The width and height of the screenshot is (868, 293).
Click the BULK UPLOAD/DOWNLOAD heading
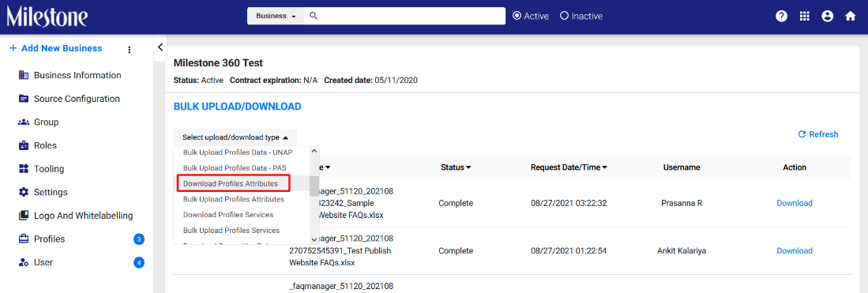click(238, 107)
